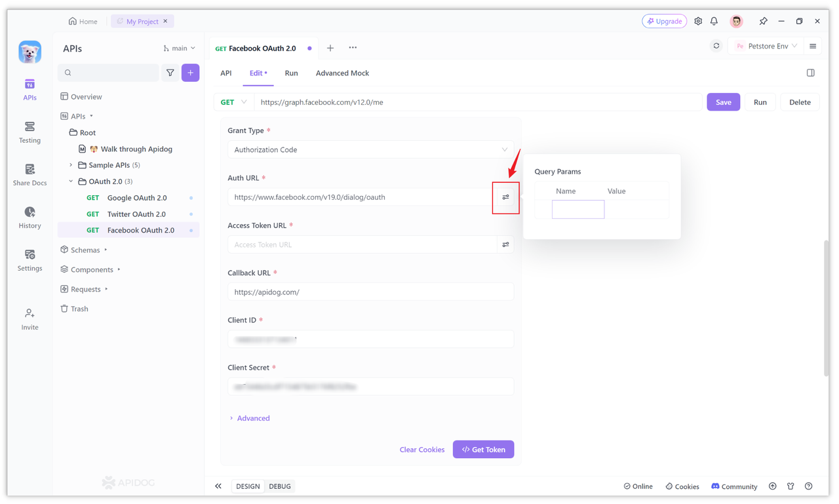Click the Upgrade button
Screen dimensions: 839x504
pyautogui.click(x=665, y=21)
